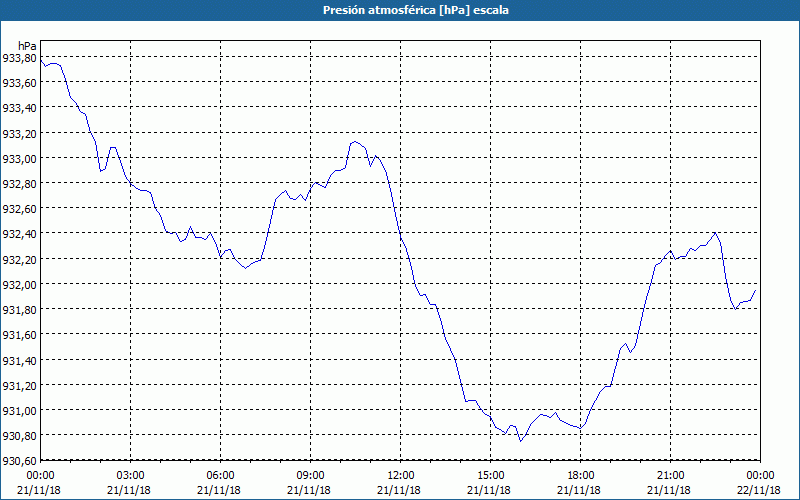Select the 932,40 axis value
The image size is (800, 500).
pos(18,234)
